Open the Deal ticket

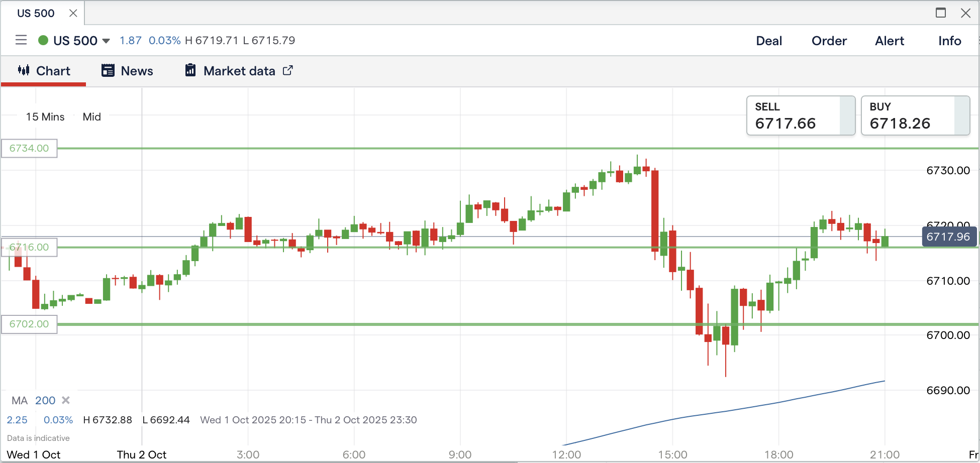[x=769, y=41]
